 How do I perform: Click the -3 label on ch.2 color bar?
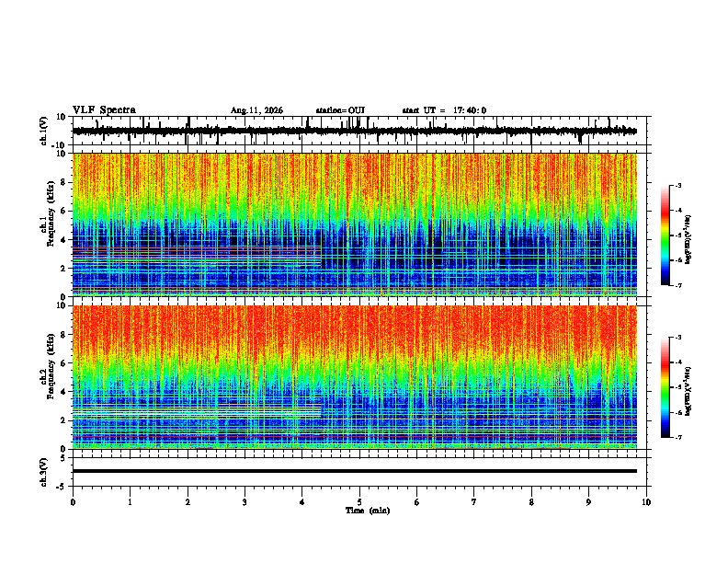tap(677, 338)
